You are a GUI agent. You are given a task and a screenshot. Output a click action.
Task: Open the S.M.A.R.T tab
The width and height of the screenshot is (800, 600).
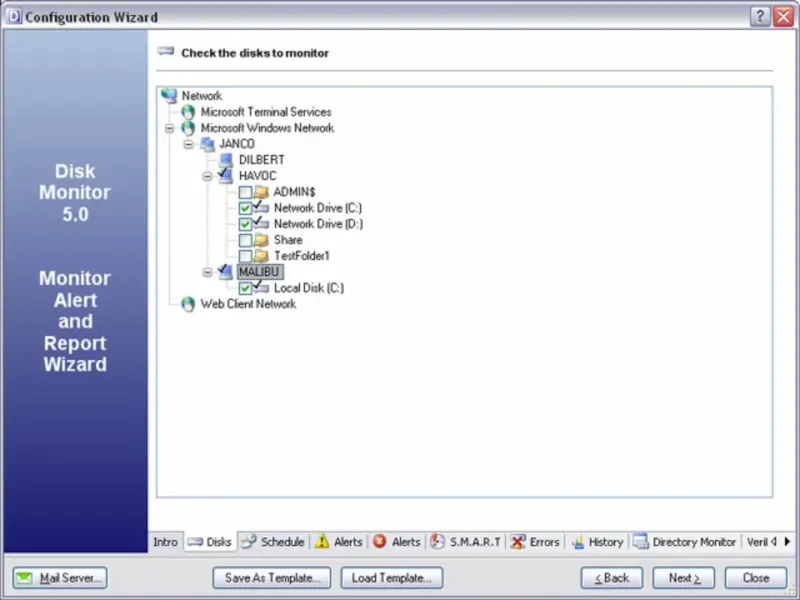pyautogui.click(x=466, y=542)
